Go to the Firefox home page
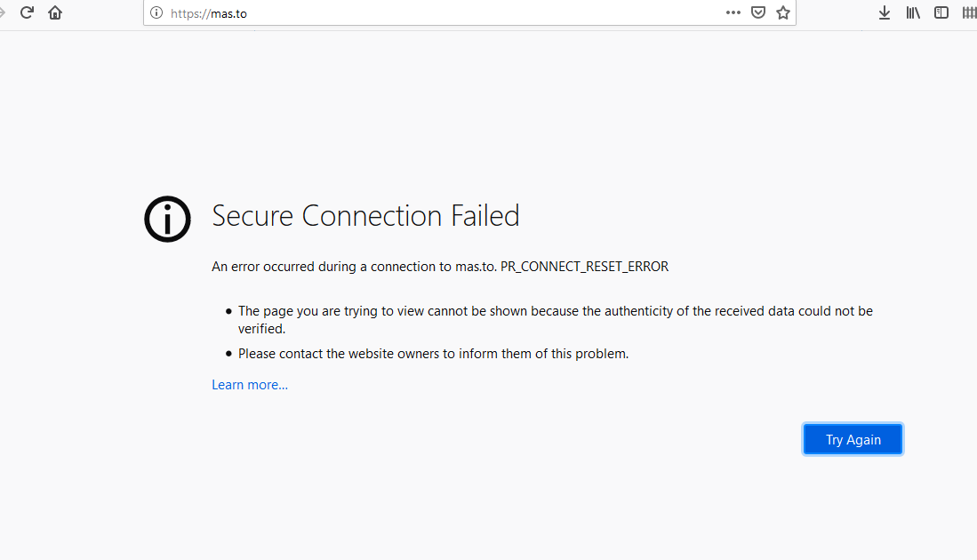The height and width of the screenshot is (560, 977). pyautogui.click(x=55, y=12)
